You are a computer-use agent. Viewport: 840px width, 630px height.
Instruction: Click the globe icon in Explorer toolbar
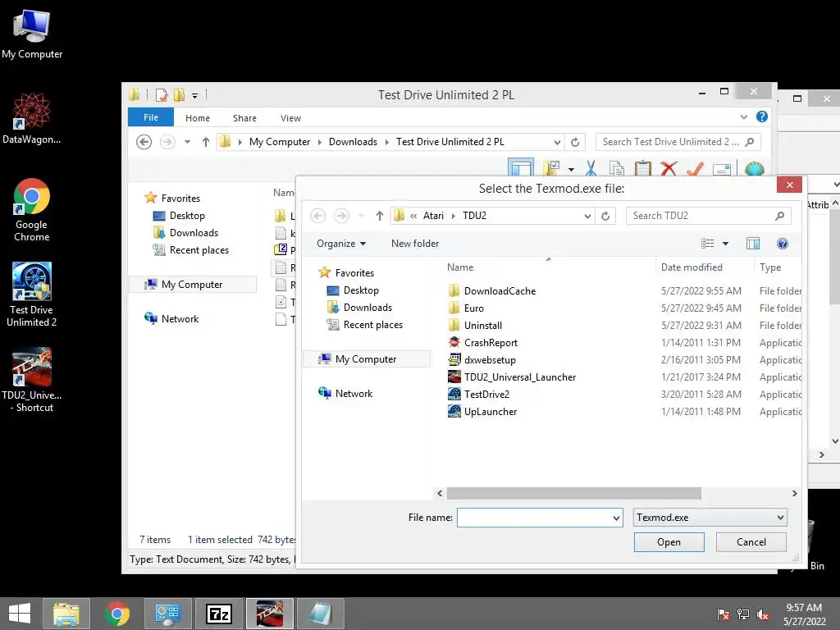point(754,168)
